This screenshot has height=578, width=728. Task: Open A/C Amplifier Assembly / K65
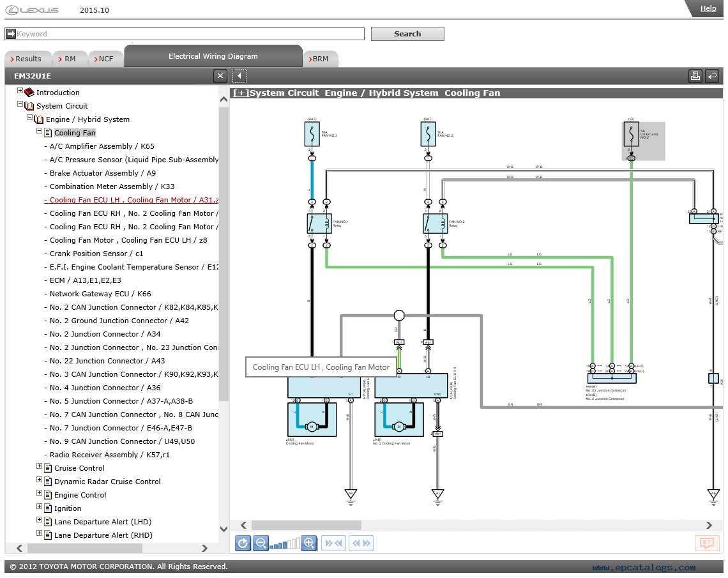pos(102,146)
